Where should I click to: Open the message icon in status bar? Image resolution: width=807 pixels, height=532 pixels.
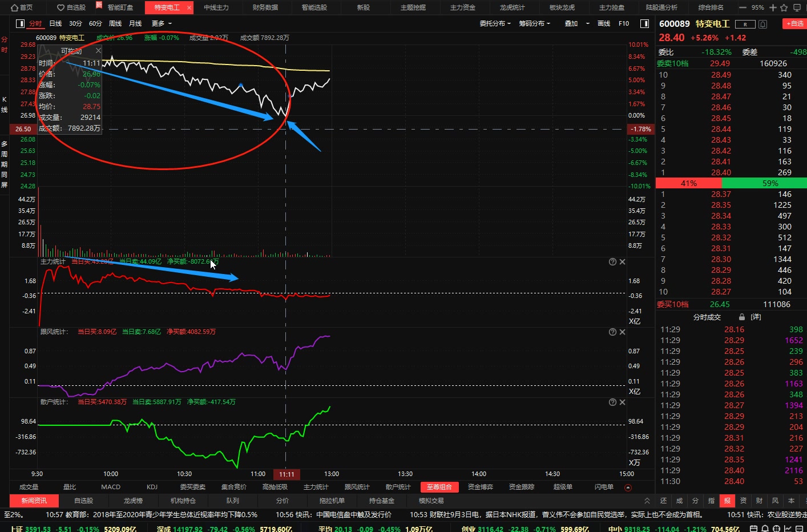pyautogui.click(x=798, y=529)
